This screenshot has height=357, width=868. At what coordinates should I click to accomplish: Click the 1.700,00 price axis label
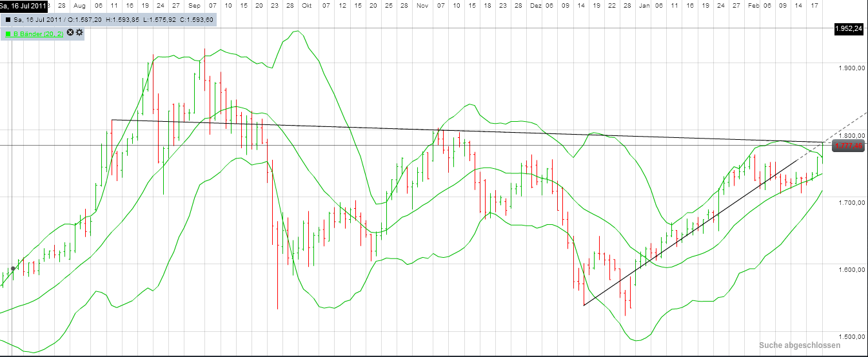(x=851, y=203)
